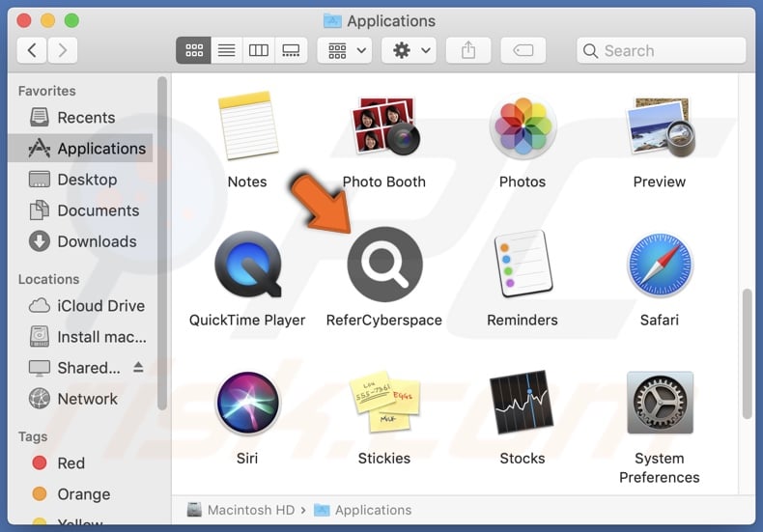Open the ReferCyberspace app icon
This screenshot has width=763, height=532.
(384, 266)
